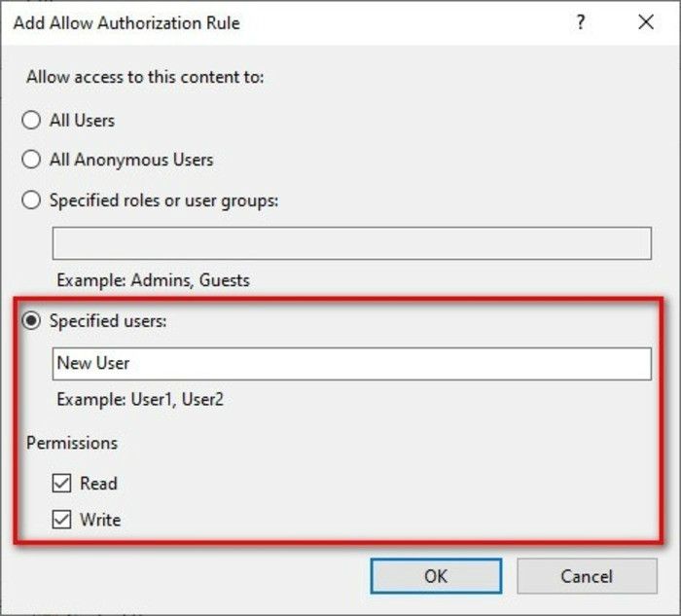
Task: Click the help question mark button
Action: coord(581,22)
